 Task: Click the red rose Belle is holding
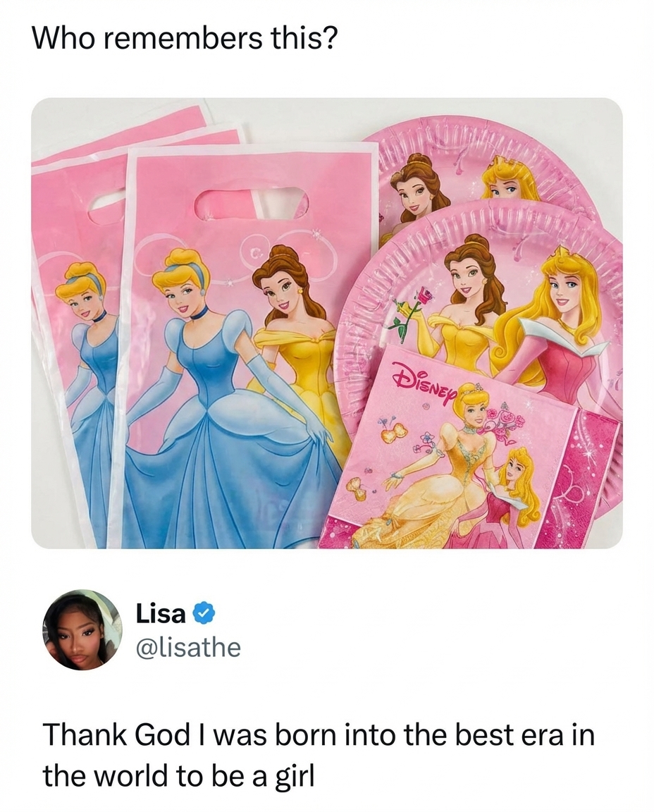click(x=426, y=297)
